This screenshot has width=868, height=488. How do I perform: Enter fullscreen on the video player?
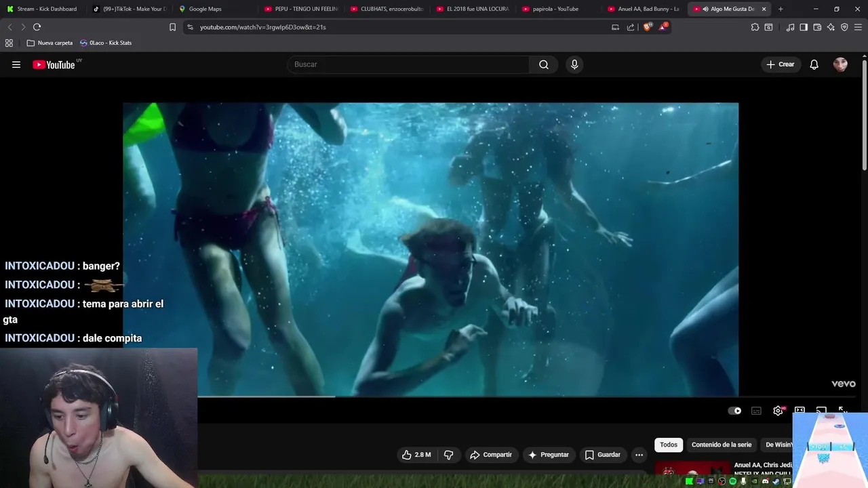click(843, 411)
